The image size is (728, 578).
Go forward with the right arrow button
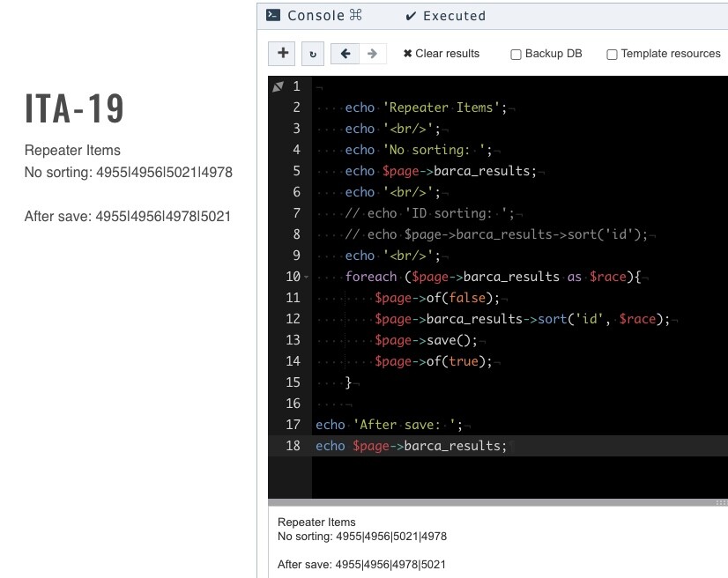point(373,54)
